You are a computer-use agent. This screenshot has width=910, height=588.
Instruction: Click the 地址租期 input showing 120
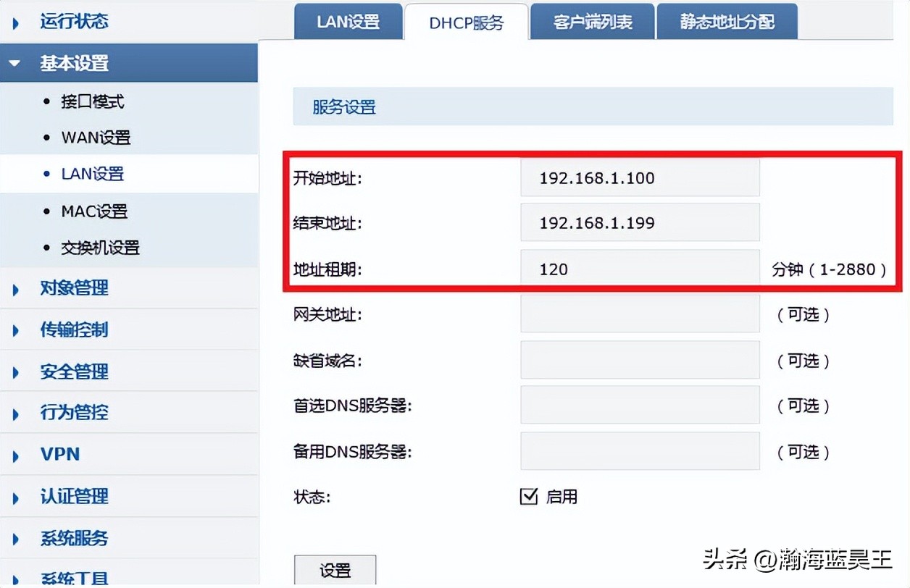pyautogui.click(x=640, y=268)
